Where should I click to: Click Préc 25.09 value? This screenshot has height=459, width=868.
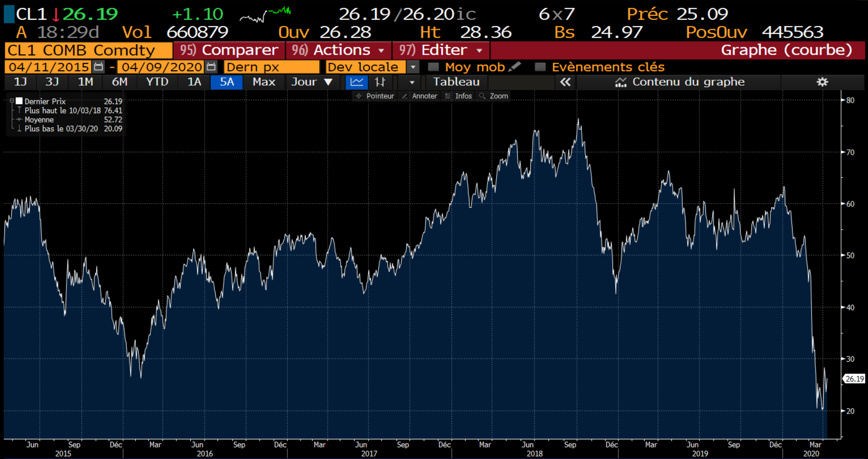[x=702, y=14]
